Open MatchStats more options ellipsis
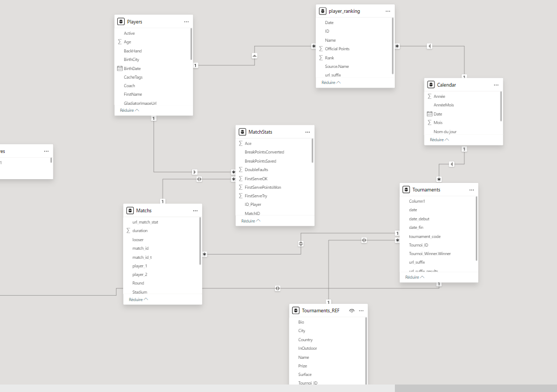 (308, 132)
